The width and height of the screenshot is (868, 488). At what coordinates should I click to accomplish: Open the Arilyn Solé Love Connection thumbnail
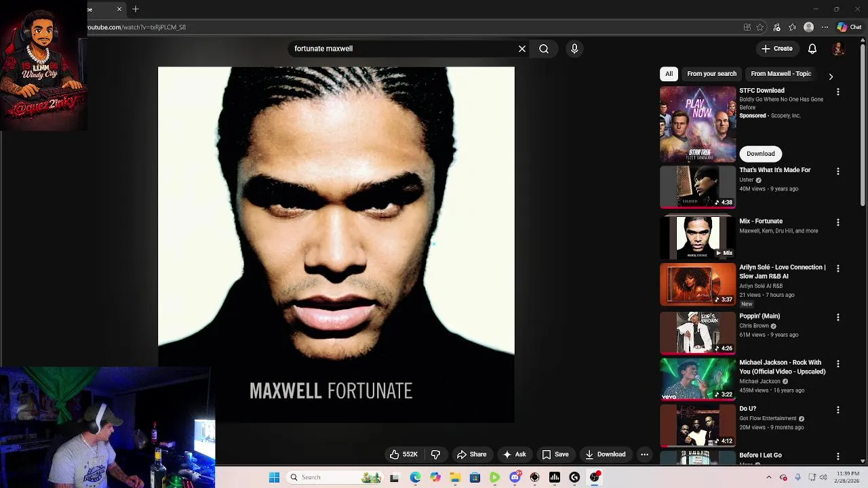point(698,284)
